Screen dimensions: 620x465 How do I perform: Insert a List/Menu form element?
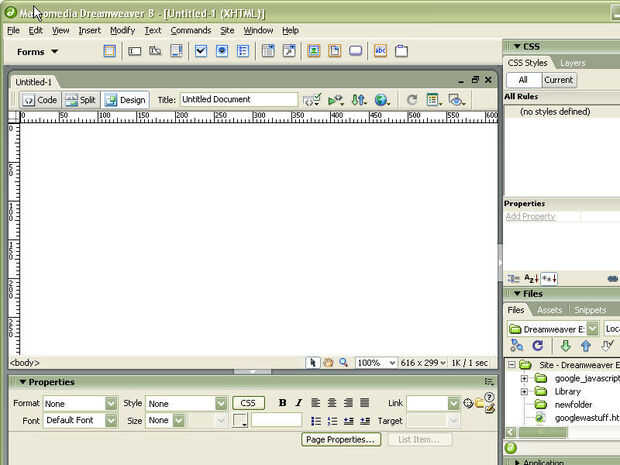point(268,51)
